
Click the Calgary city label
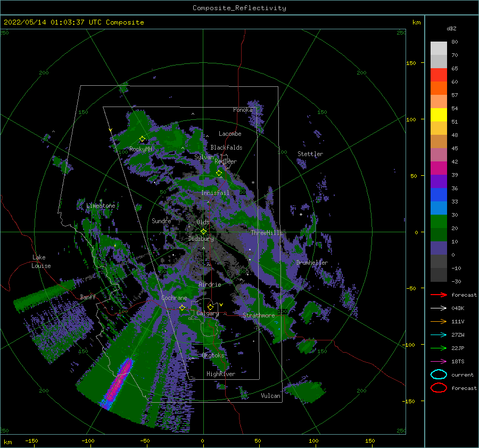pyautogui.click(x=208, y=313)
